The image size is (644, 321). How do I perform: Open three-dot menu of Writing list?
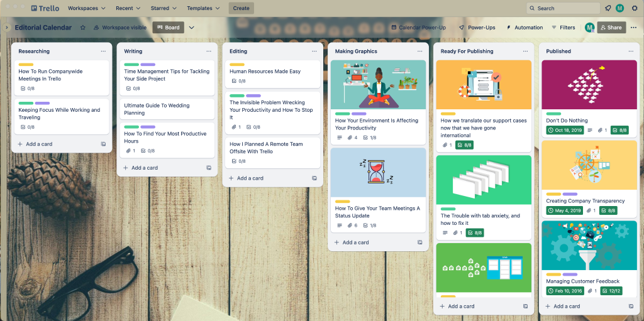pyautogui.click(x=209, y=52)
